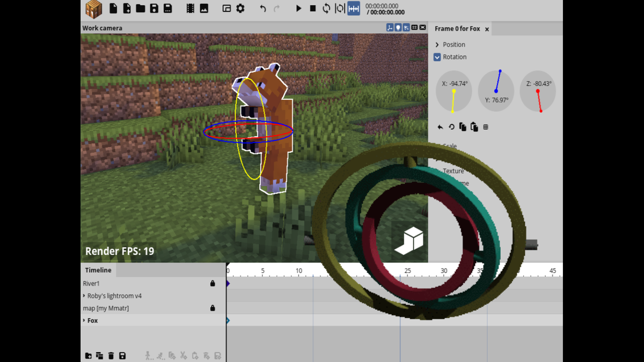Toggle looping of marked timeline region

[340, 9]
